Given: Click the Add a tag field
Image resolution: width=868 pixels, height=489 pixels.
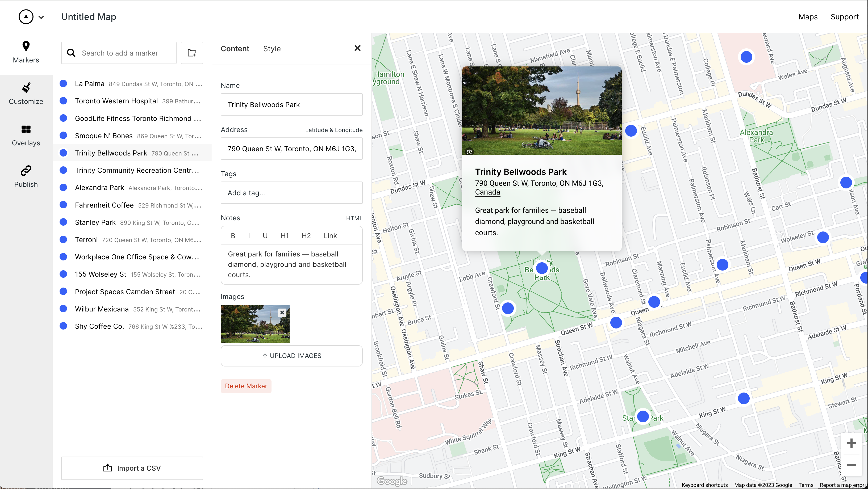Looking at the screenshot, I should click(x=291, y=193).
